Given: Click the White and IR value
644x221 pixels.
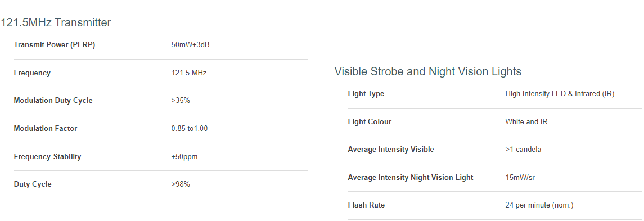Looking at the screenshot, I should 526,121.
